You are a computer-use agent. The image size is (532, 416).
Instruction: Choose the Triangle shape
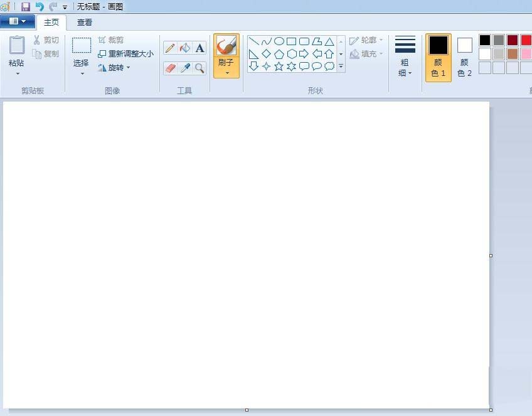coord(329,41)
